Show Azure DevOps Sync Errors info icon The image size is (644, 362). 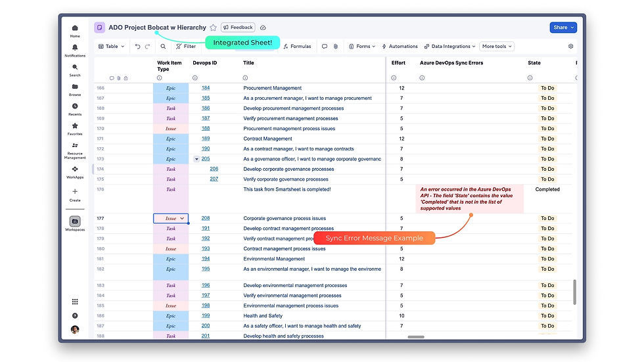(422, 78)
